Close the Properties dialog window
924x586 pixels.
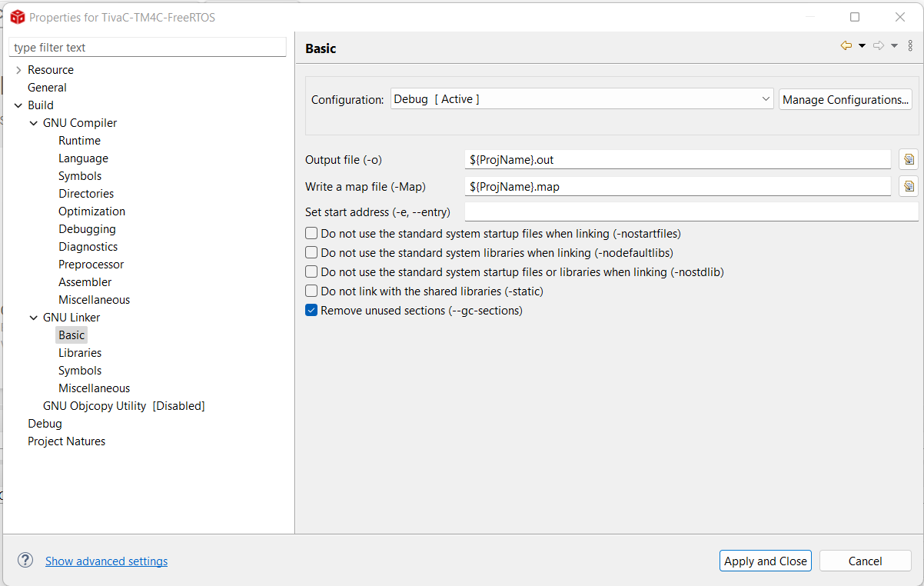point(900,17)
